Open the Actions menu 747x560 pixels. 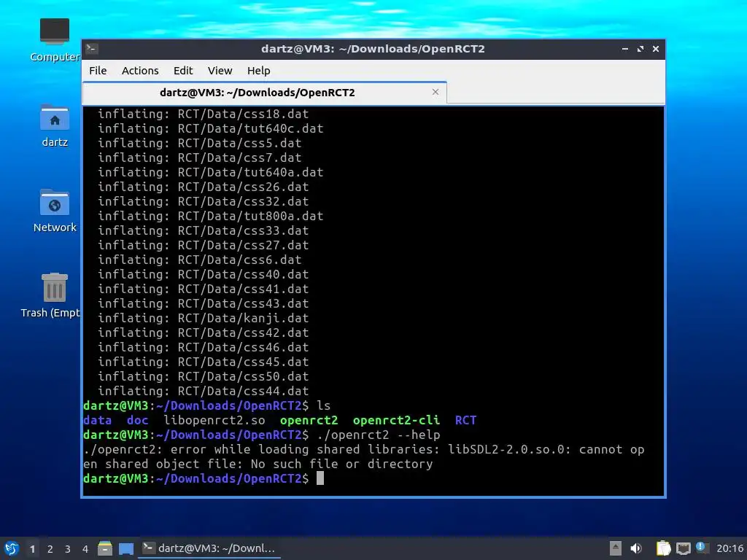pos(140,71)
